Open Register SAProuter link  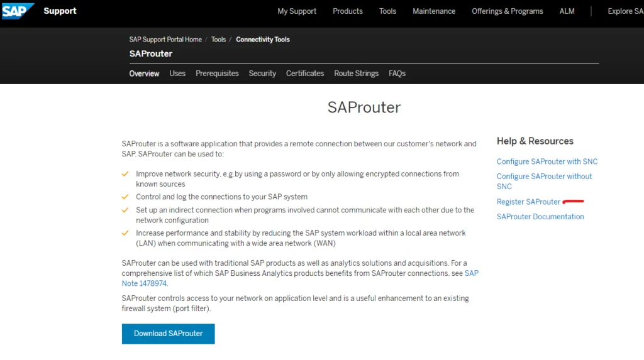[528, 202]
